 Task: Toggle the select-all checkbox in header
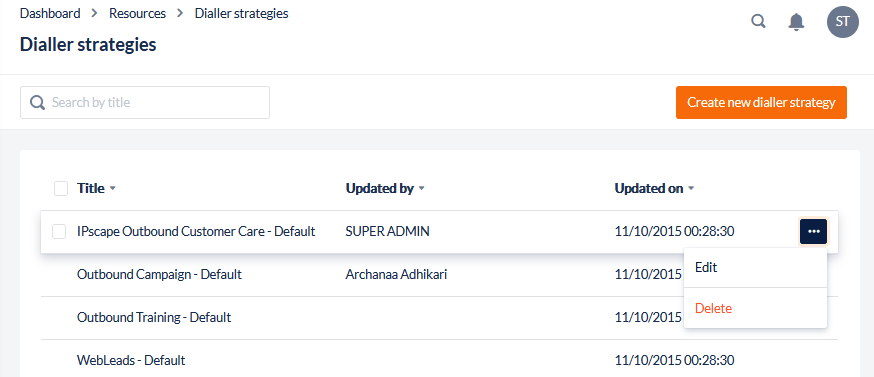pos(61,188)
